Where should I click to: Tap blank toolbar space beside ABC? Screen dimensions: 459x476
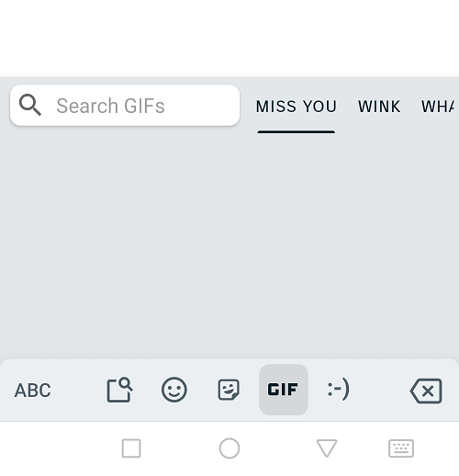(78, 390)
